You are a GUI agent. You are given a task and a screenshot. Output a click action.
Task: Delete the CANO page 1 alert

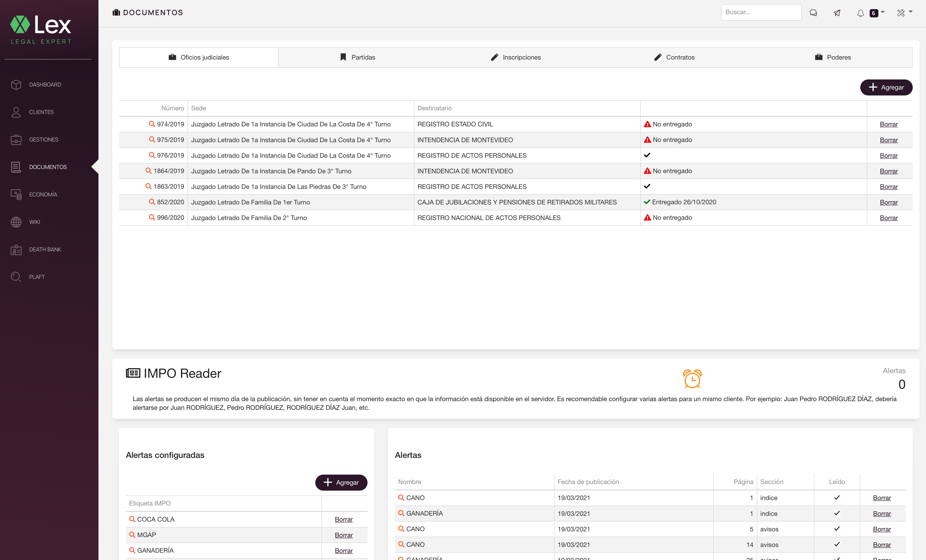(882, 497)
